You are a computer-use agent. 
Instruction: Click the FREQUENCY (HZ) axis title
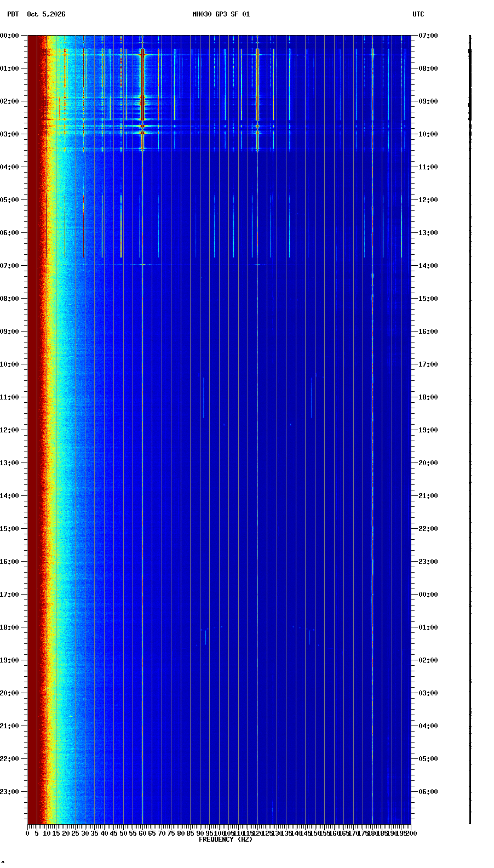(x=226, y=840)
